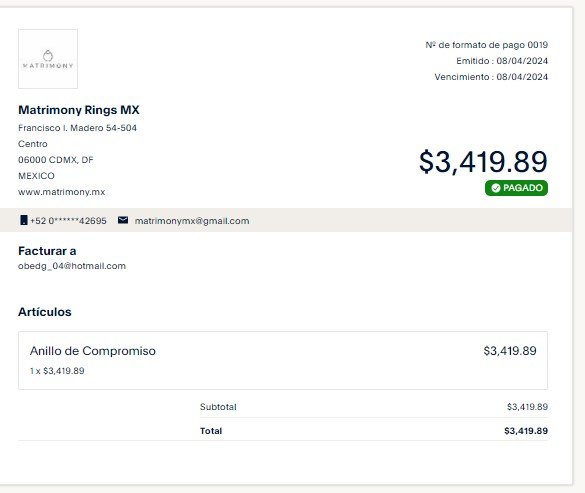Click the phone icon beside +52 number

pos(24,220)
